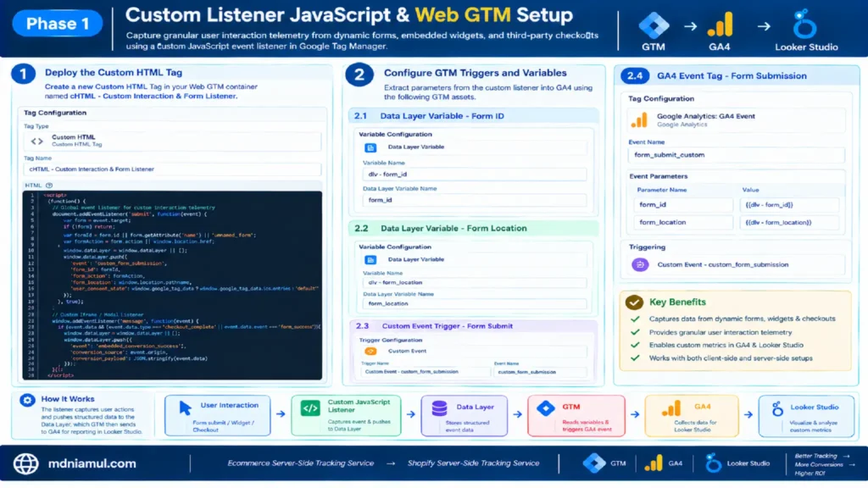Click the GTM diamond icon in the header

[x=654, y=25]
